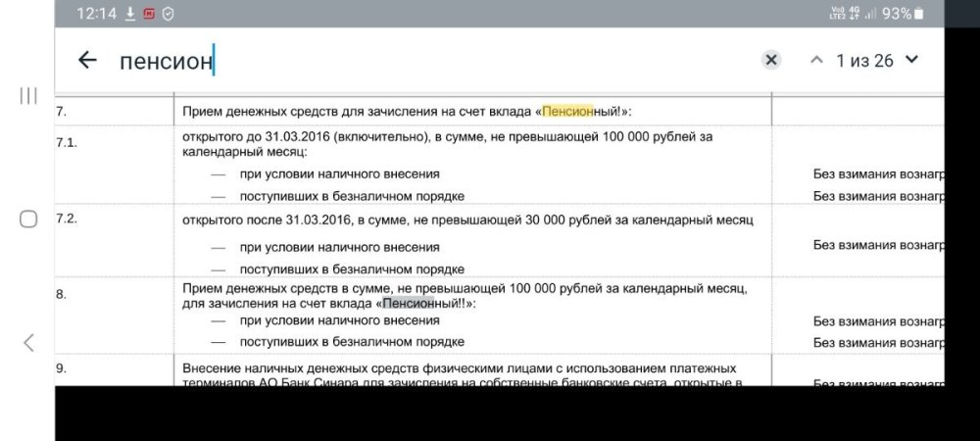Tap the shield notification icon
980x441 pixels.
click(169, 14)
